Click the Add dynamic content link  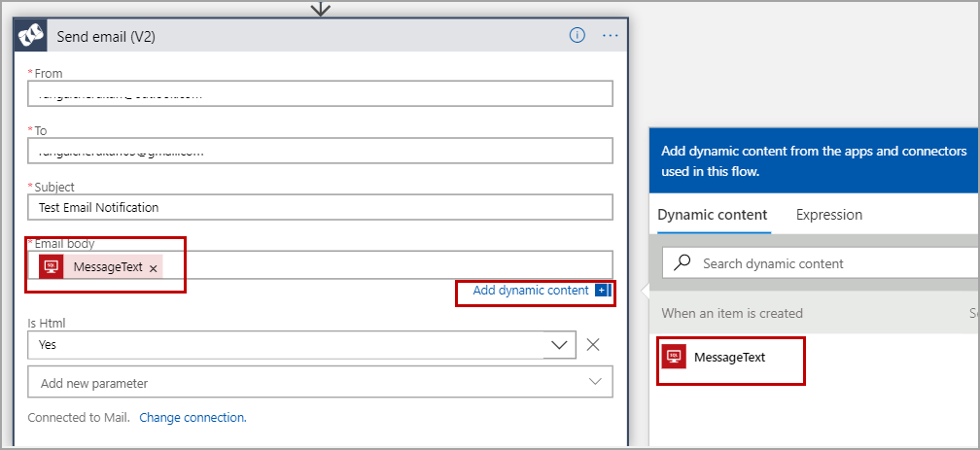point(530,291)
